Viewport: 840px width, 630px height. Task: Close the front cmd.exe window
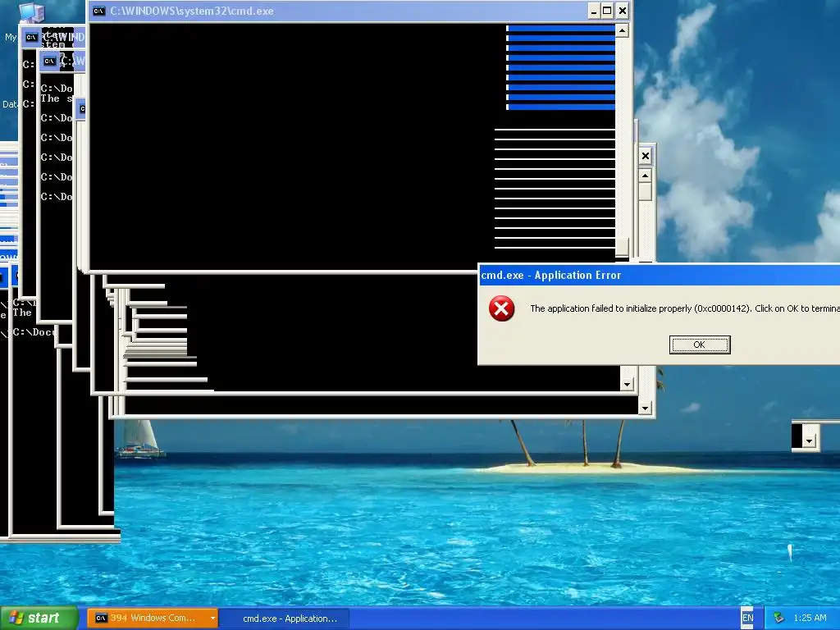point(622,11)
